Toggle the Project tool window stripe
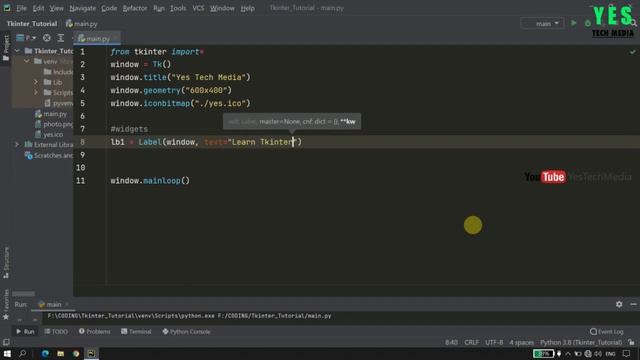The height and width of the screenshot is (360, 640). click(x=6, y=48)
